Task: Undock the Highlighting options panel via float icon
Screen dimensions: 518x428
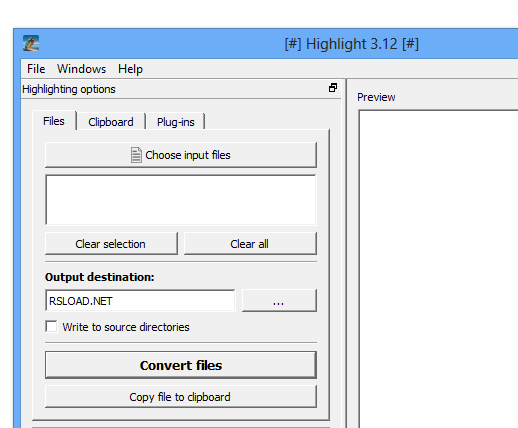Action: pyautogui.click(x=333, y=88)
